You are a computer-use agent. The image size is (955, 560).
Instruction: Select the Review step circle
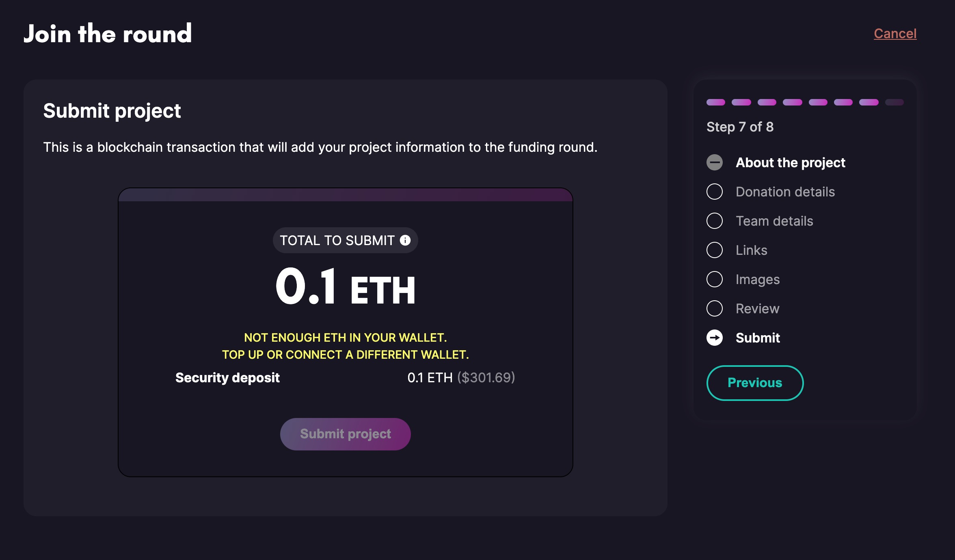pyautogui.click(x=715, y=308)
